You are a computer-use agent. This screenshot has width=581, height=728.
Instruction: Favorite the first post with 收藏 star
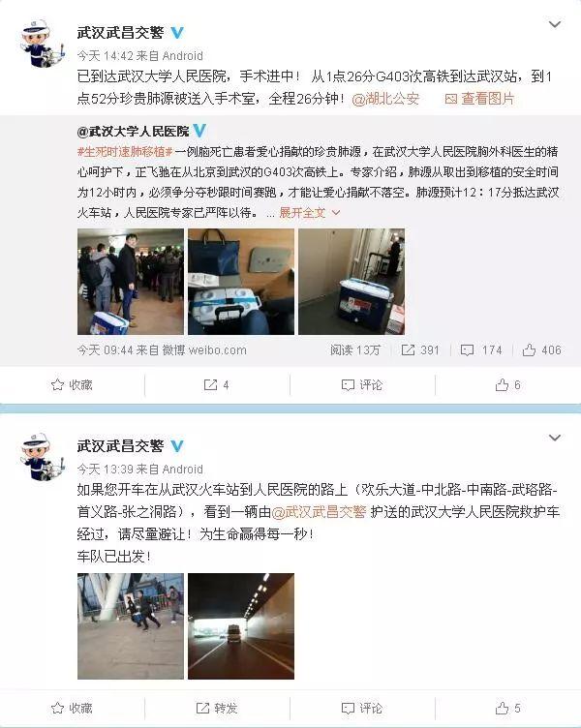(x=72, y=385)
